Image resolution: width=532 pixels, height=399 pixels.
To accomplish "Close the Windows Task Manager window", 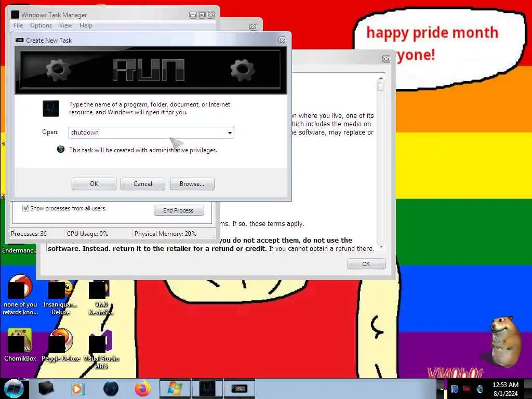I will click(x=211, y=15).
